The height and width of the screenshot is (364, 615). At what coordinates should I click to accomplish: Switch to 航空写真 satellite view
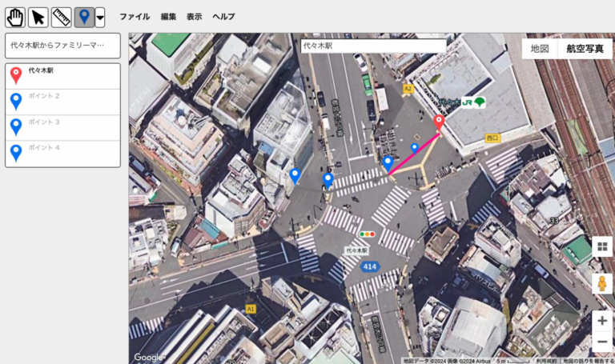pyautogui.click(x=585, y=49)
